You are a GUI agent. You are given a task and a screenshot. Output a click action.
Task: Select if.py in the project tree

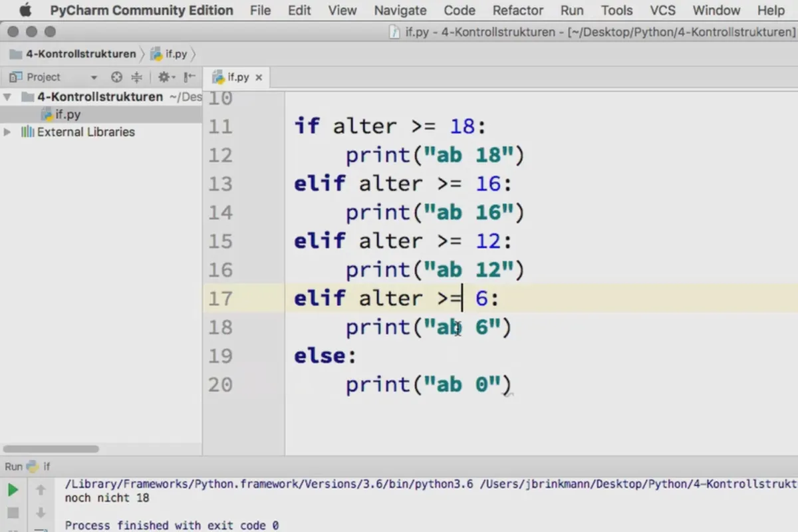click(68, 114)
